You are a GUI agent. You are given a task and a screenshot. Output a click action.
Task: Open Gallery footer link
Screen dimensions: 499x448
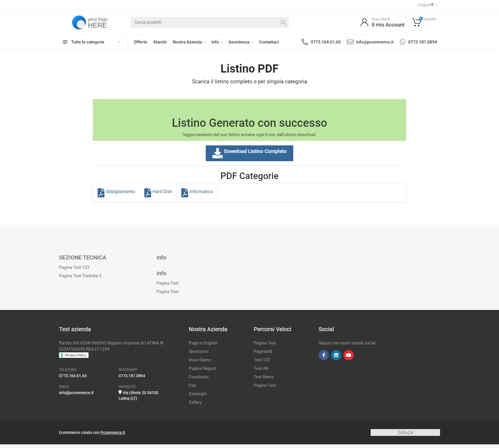195,402
